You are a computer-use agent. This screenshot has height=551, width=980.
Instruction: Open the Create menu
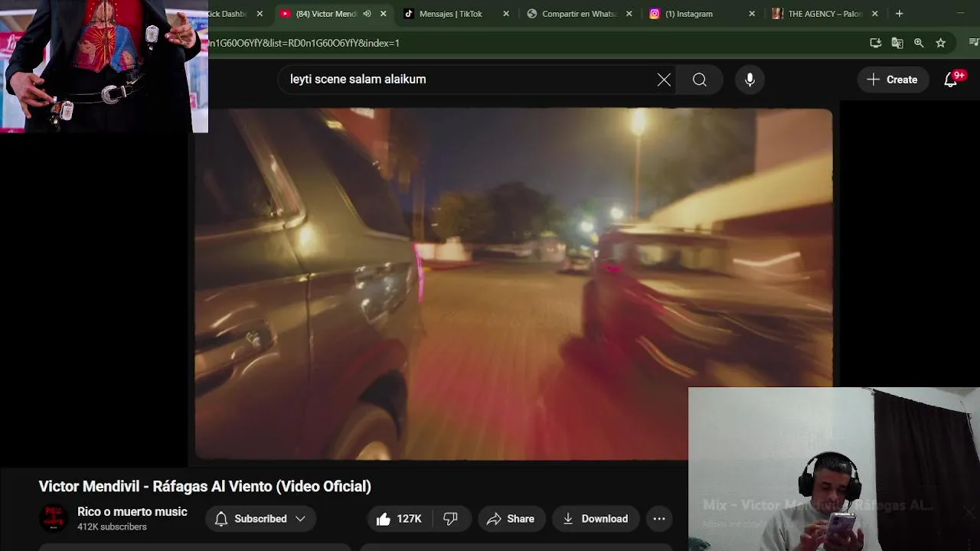pos(893,80)
